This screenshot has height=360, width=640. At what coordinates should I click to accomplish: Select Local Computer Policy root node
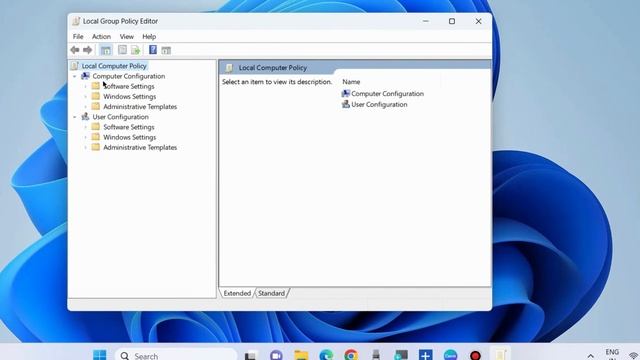pyautogui.click(x=114, y=66)
